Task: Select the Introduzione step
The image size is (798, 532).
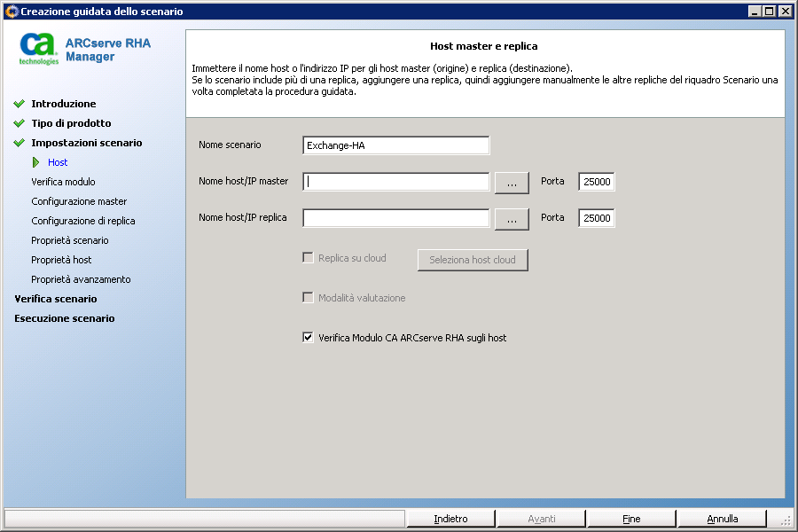Action: 64,104
